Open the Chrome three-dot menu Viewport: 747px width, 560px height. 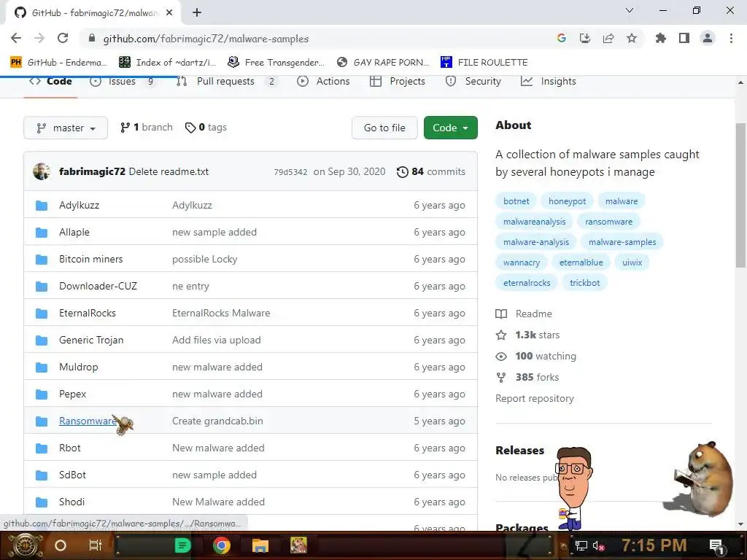(731, 38)
